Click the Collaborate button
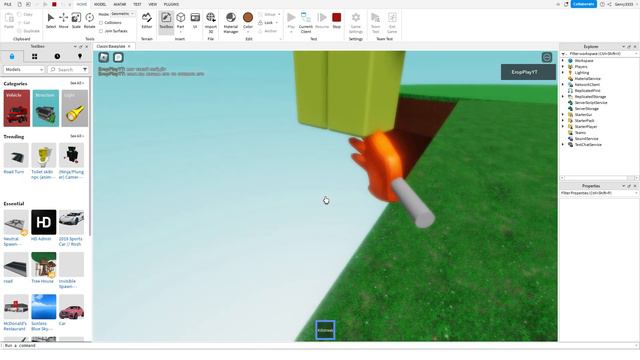The width and height of the screenshot is (640, 360). (583, 4)
